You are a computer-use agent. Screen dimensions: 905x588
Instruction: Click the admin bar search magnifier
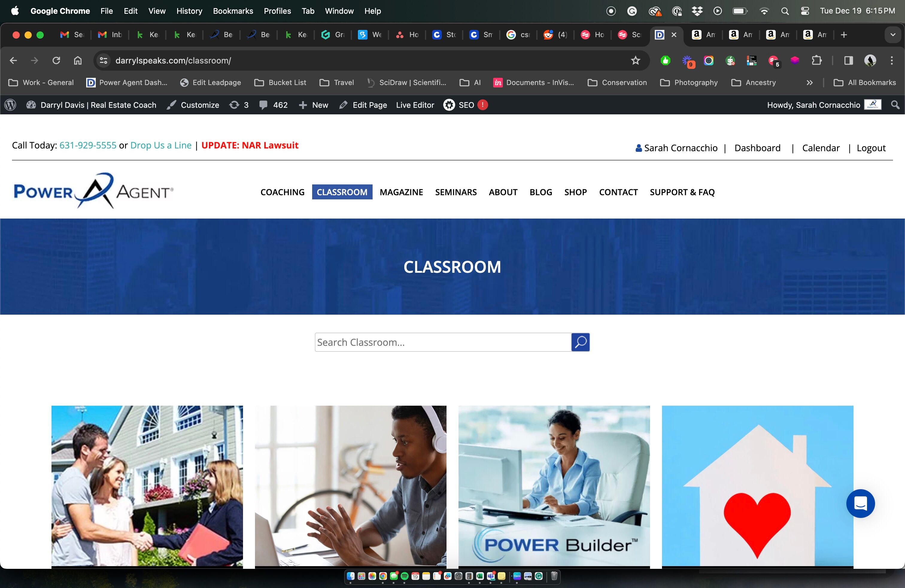(895, 105)
